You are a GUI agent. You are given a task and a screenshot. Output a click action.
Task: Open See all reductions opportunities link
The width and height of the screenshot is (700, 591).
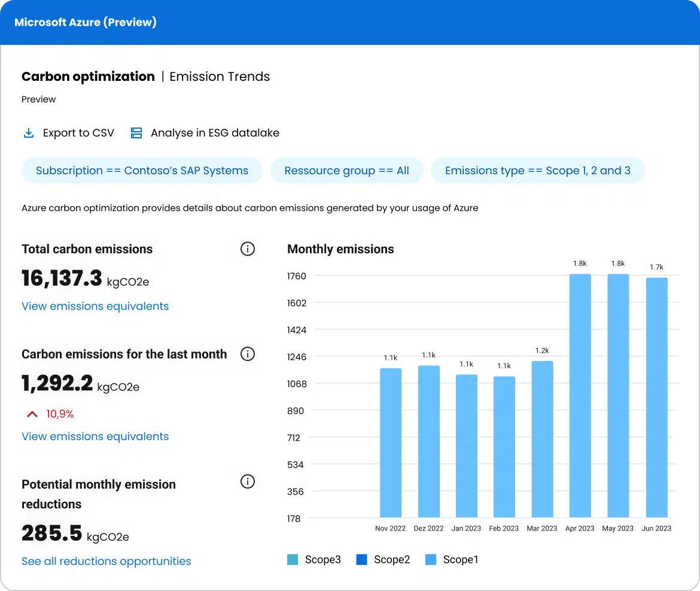click(x=106, y=561)
